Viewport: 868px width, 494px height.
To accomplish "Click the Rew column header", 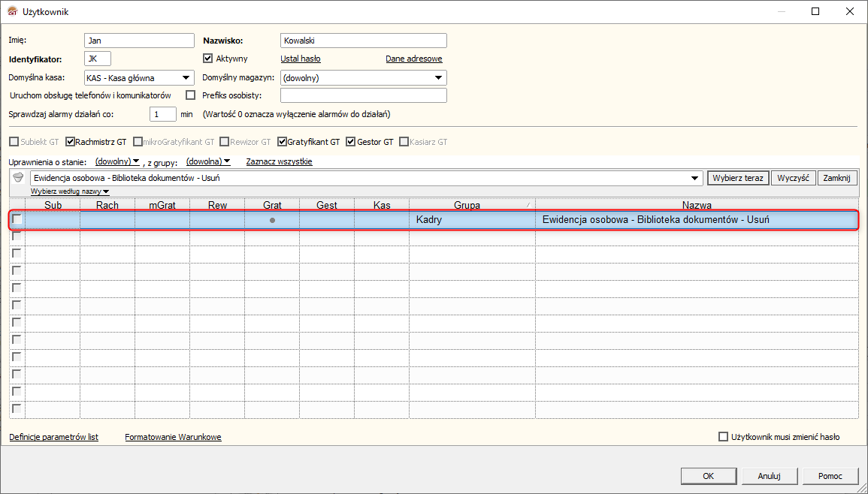I will pos(217,205).
